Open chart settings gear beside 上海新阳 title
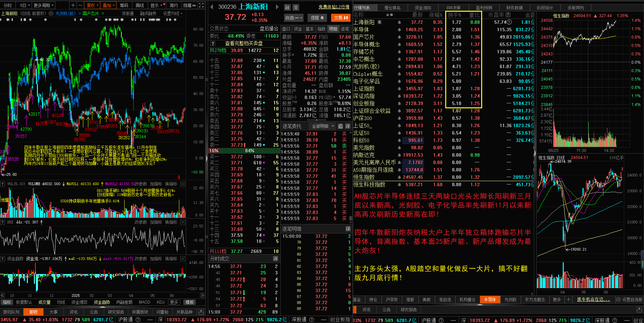Viewport: 644px width, 323px height. [x=51, y=13]
